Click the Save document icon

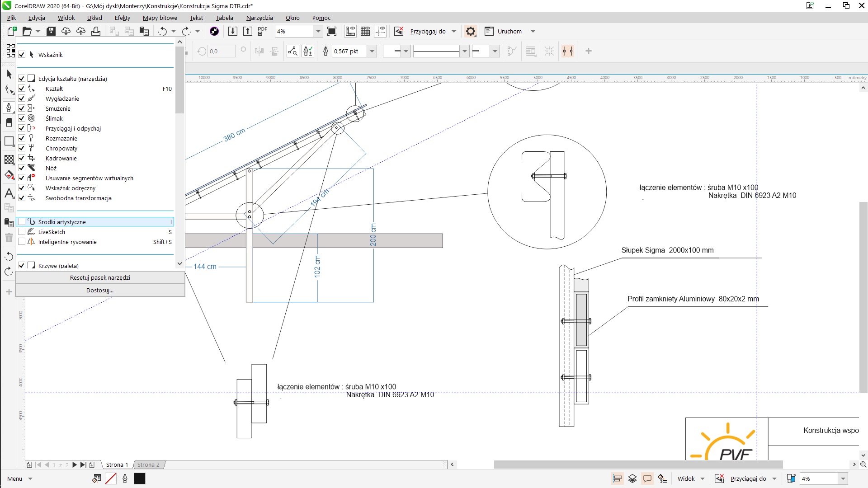(x=51, y=31)
